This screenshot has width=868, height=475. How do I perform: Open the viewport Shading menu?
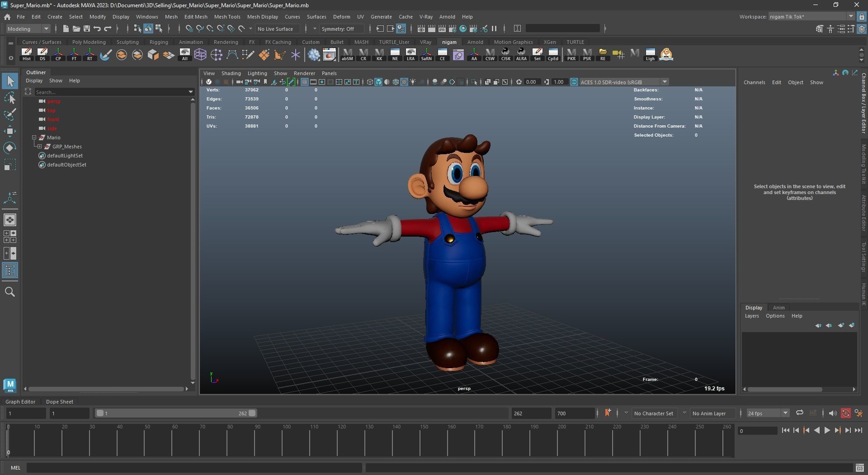point(231,73)
